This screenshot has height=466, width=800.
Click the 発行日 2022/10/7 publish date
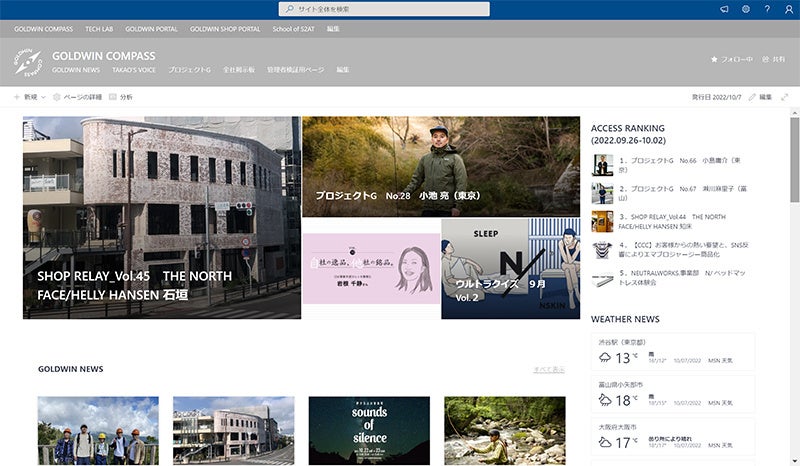tap(716, 97)
